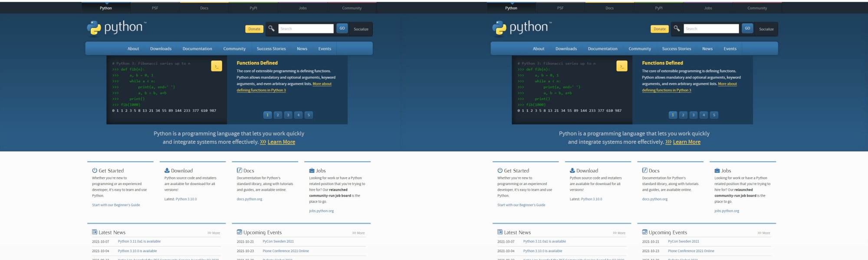Click Get Started power icon on right page
The height and width of the screenshot is (260, 868).
(500, 170)
